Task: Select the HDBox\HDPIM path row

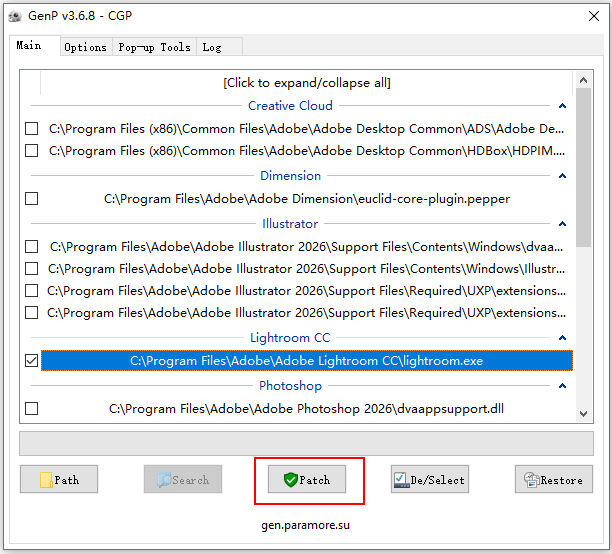Action: pos(307,151)
